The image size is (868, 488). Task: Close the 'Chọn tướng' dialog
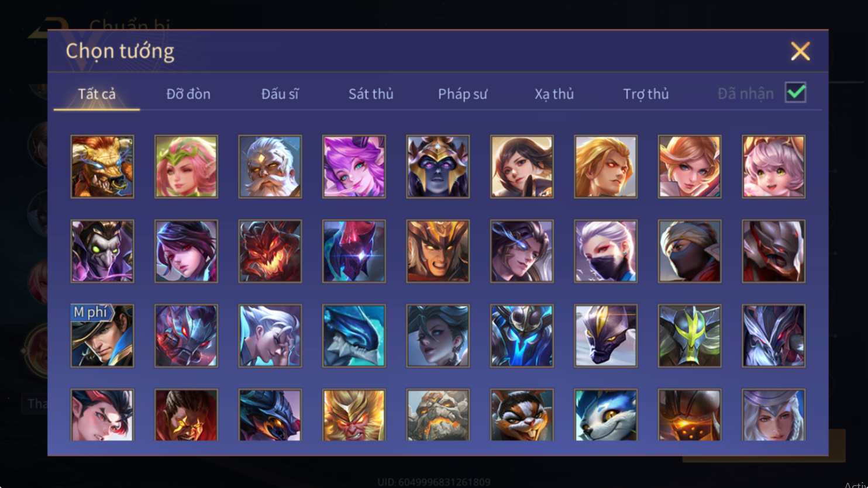[800, 51]
